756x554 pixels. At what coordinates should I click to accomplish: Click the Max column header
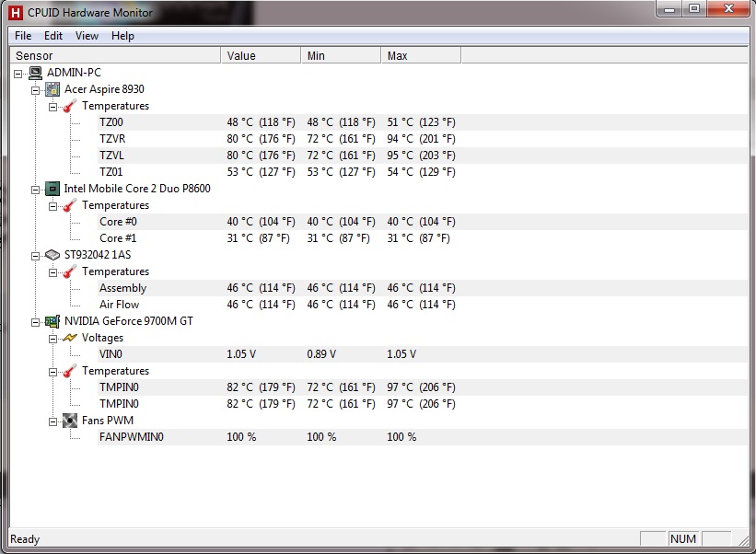tap(421, 55)
